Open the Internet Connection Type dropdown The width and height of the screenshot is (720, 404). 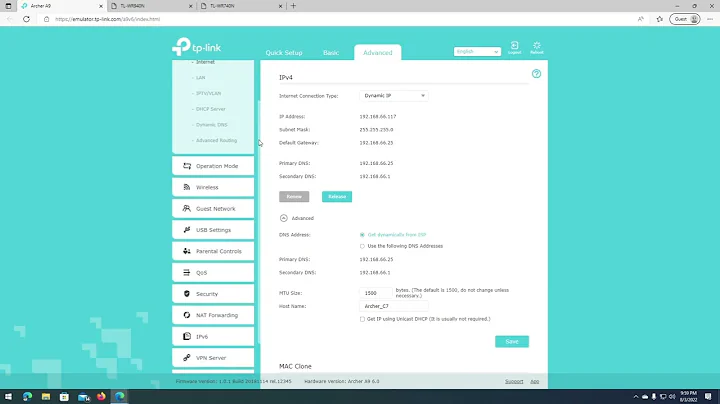[394, 95]
